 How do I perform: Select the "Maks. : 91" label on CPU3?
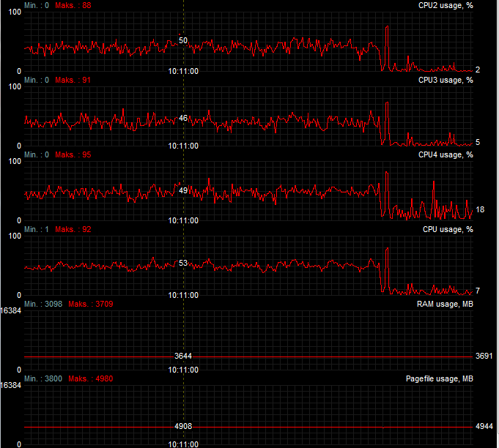pos(73,80)
